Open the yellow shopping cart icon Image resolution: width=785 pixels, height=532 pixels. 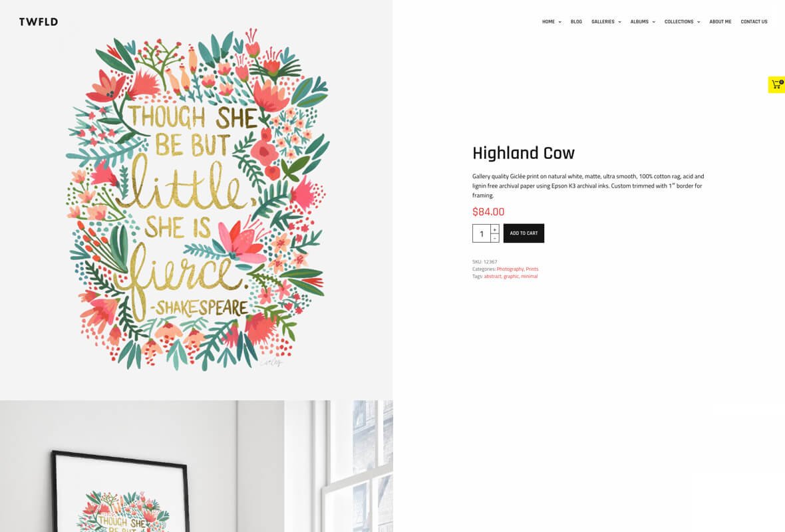click(x=776, y=84)
